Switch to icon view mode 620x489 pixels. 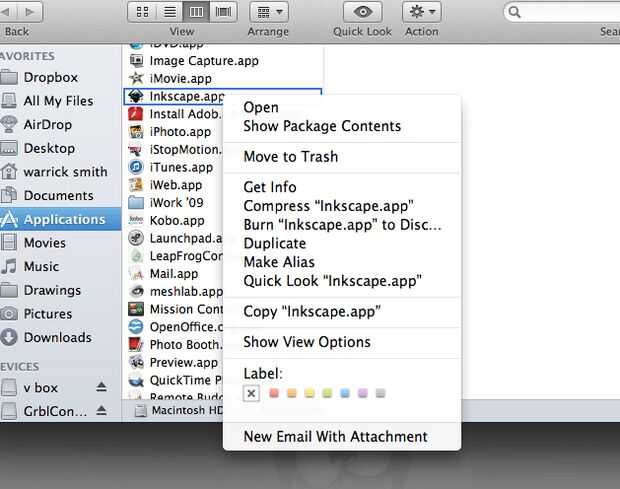[x=142, y=12]
